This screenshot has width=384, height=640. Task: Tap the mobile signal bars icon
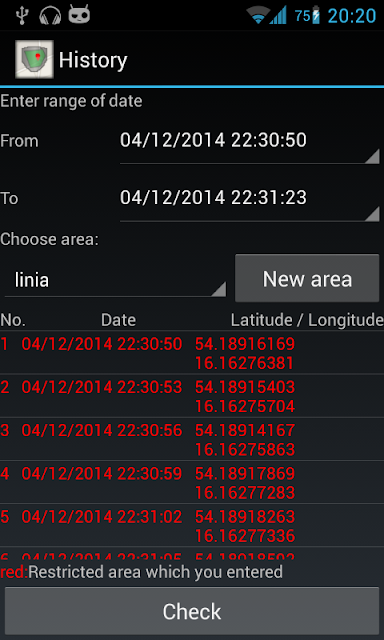pos(278,16)
